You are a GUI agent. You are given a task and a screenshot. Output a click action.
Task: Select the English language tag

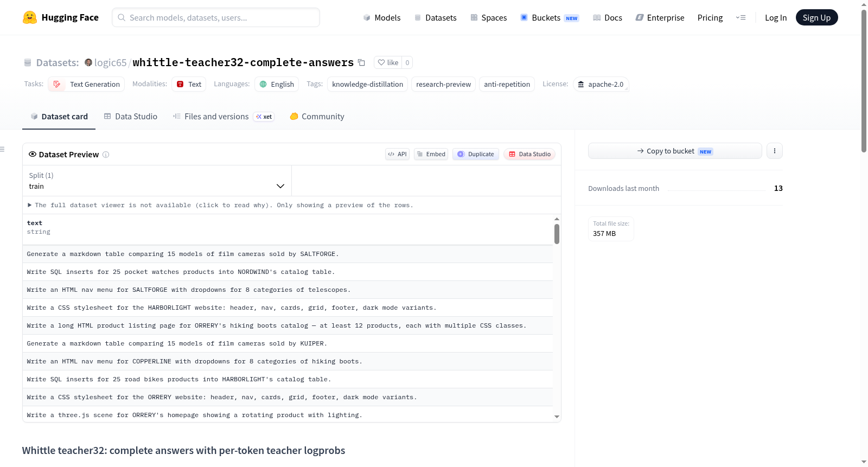[277, 84]
